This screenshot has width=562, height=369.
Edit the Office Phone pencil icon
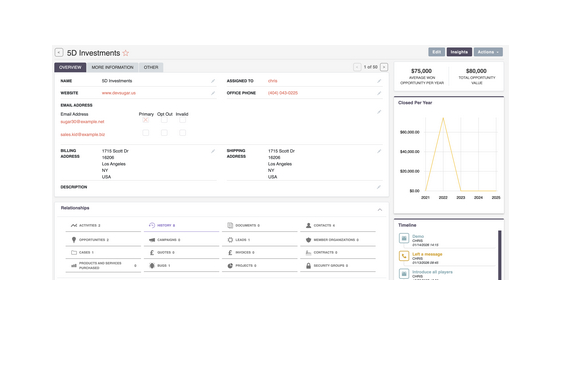379,93
